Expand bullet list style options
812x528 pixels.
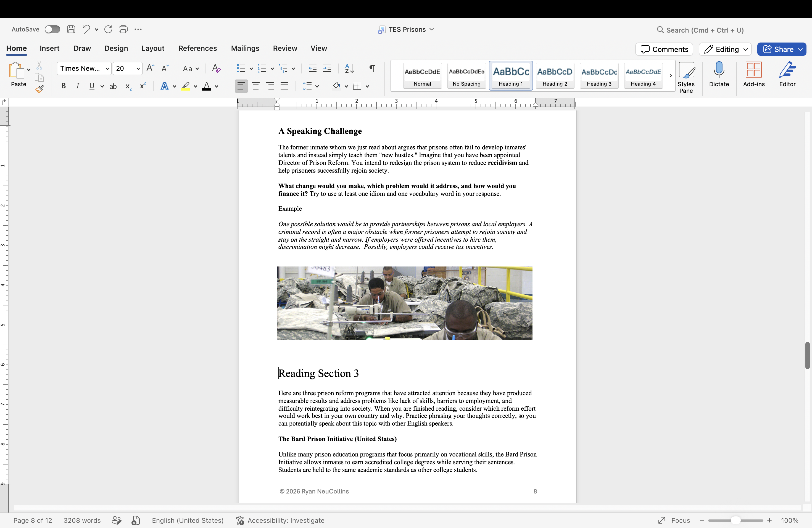click(x=251, y=68)
